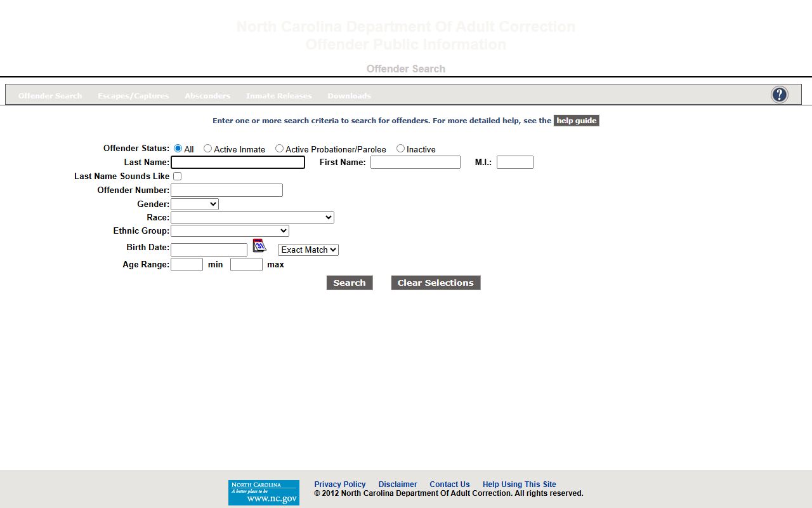
Task: Open Help Using This Site link
Action: (x=520, y=485)
